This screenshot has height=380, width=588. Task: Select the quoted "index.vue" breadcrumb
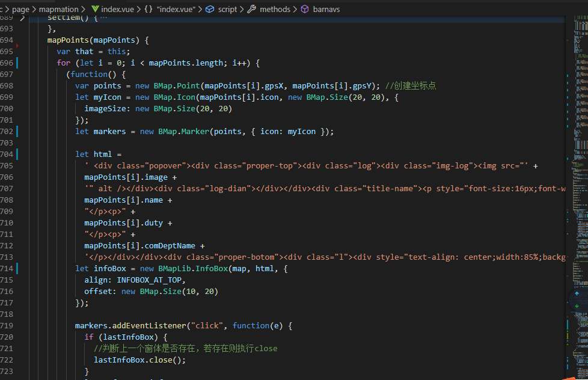click(176, 9)
